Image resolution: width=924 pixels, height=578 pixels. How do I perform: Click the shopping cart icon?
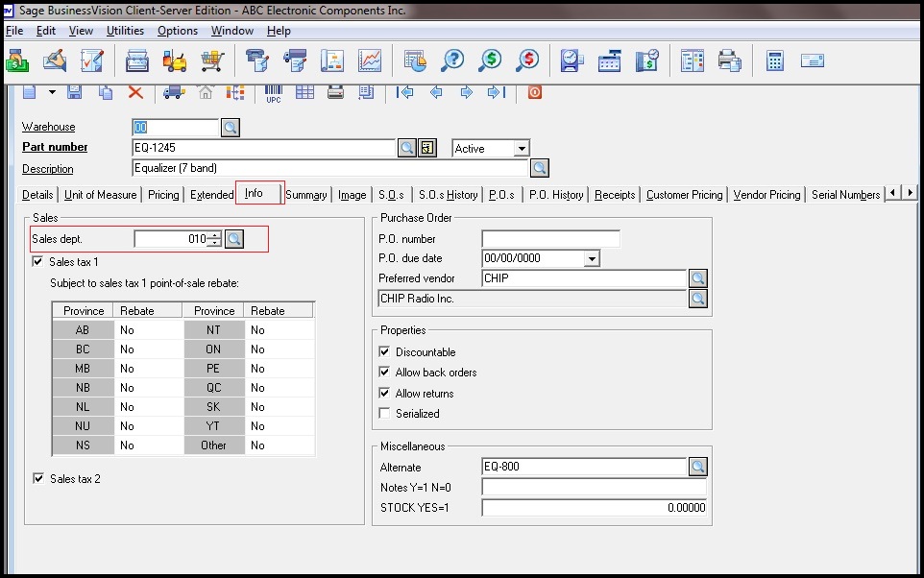coord(212,60)
